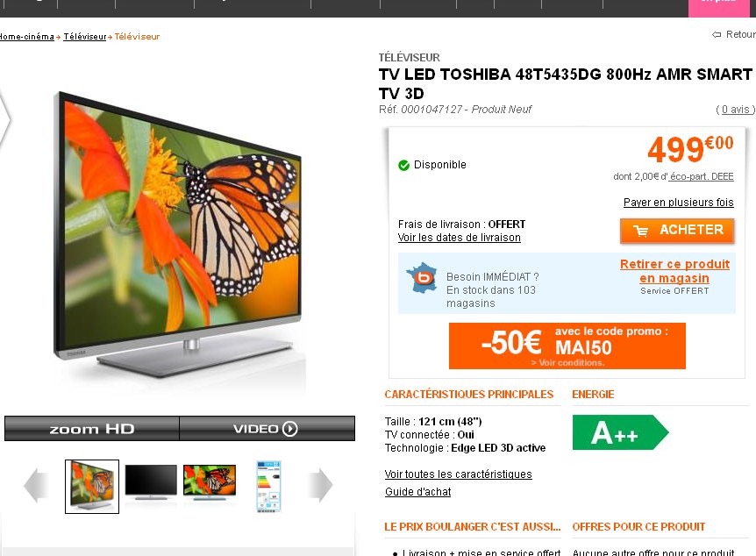The height and width of the screenshot is (556, 756).
Task: Open the 0 avis reviews link
Action: tap(736, 110)
